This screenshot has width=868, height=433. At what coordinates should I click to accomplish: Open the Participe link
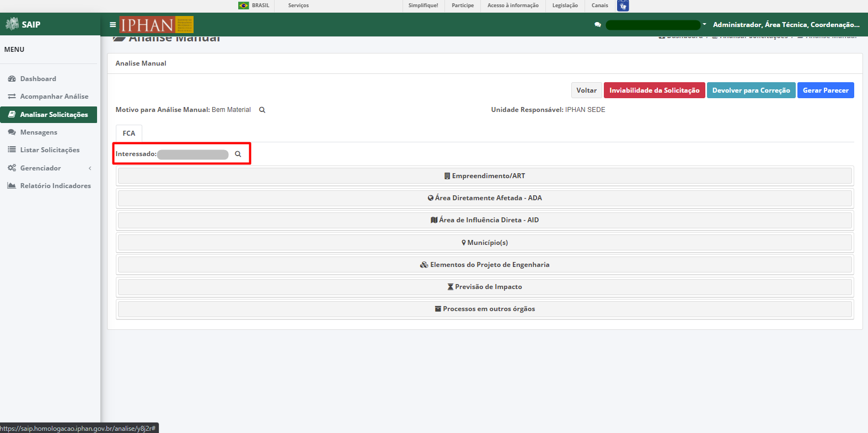pyautogui.click(x=463, y=6)
